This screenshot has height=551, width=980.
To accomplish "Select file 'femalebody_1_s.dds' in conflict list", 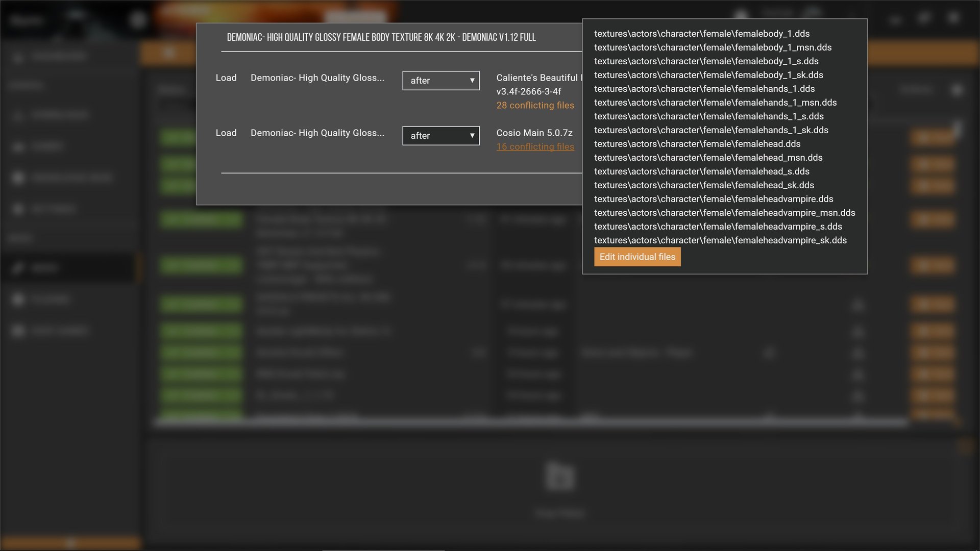I will (x=706, y=61).
